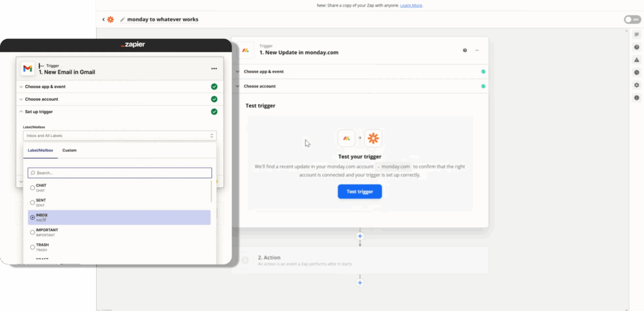Click the monday.com app icon in the trigger header

(x=245, y=50)
